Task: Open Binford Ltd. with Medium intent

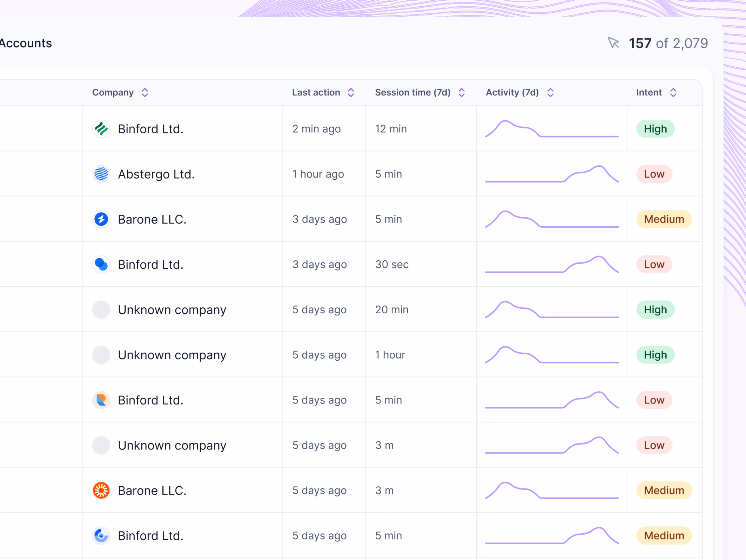Action: [x=150, y=536]
